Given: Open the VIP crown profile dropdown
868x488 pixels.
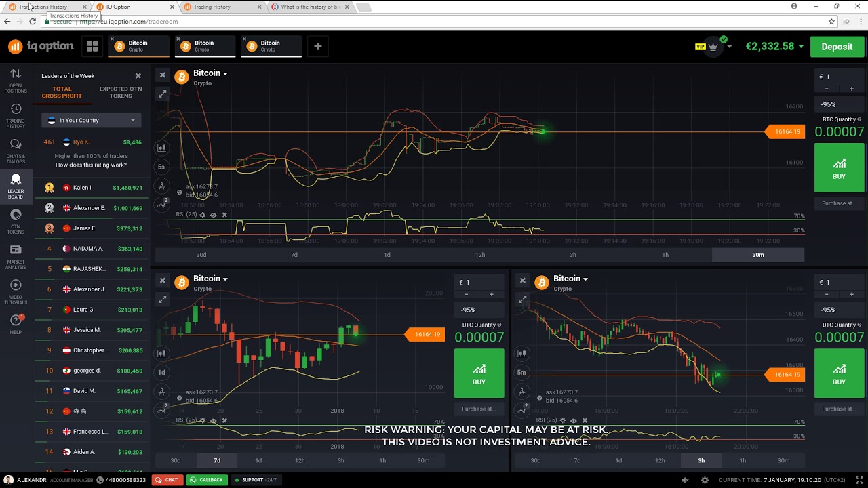Looking at the screenshot, I should (713, 47).
